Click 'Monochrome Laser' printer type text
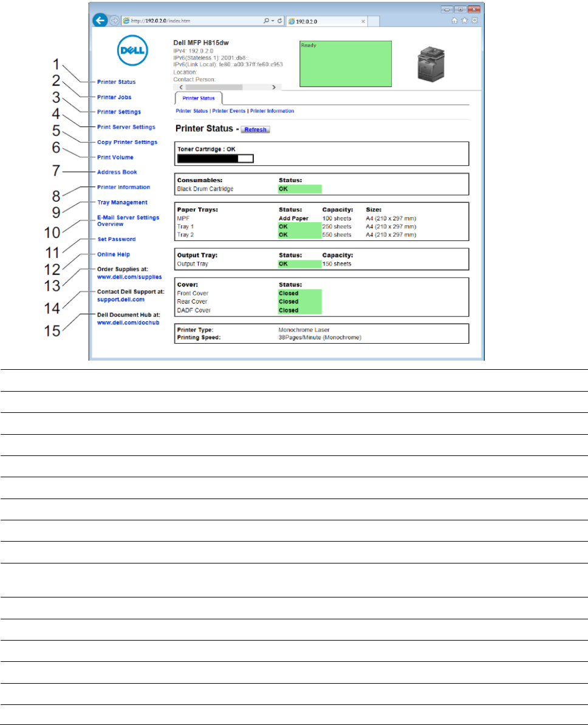Viewport: 588px width, 725px height. [x=304, y=330]
